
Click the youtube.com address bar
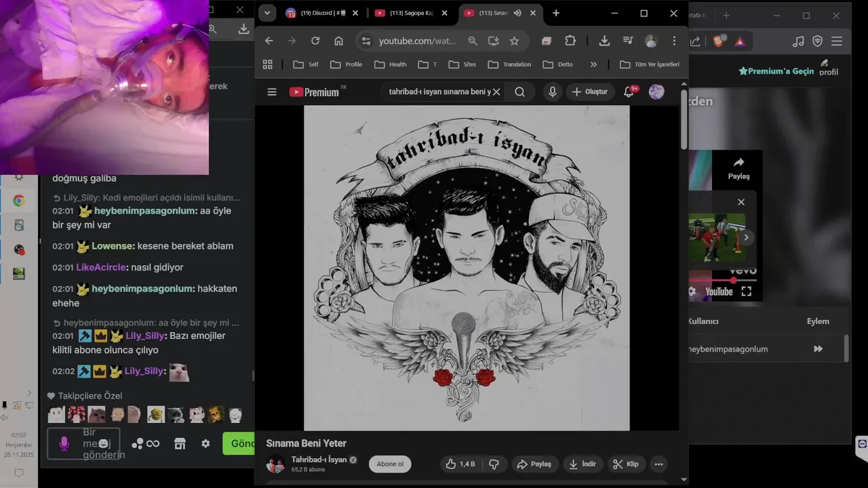tap(417, 41)
